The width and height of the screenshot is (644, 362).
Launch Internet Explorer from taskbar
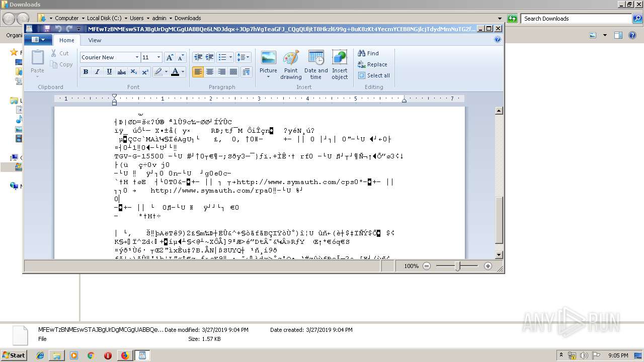click(x=40, y=355)
